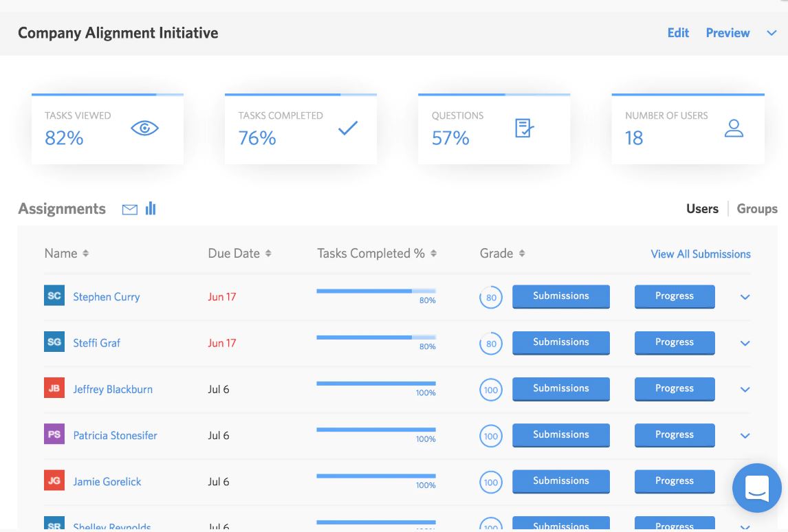Expand Jeffrey Blackburn's row details
The height and width of the screenshot is (532, 788).
coord(745,389)
